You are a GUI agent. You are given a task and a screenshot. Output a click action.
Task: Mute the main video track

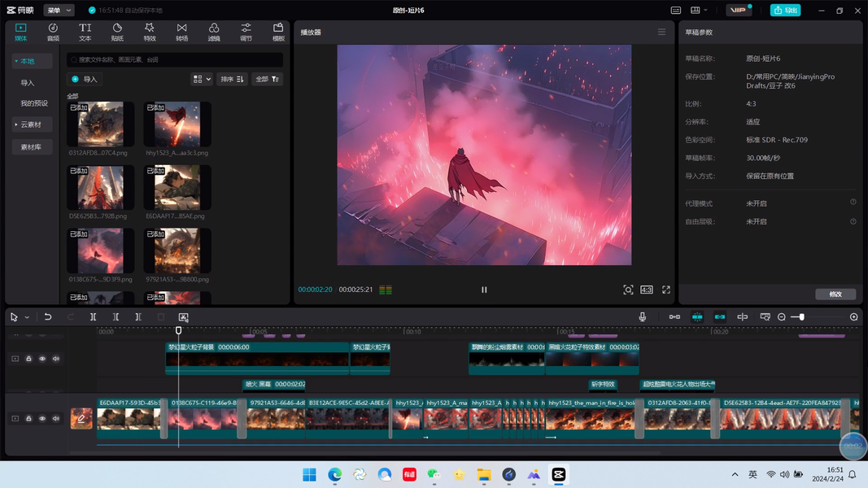(x=56, y=418)
